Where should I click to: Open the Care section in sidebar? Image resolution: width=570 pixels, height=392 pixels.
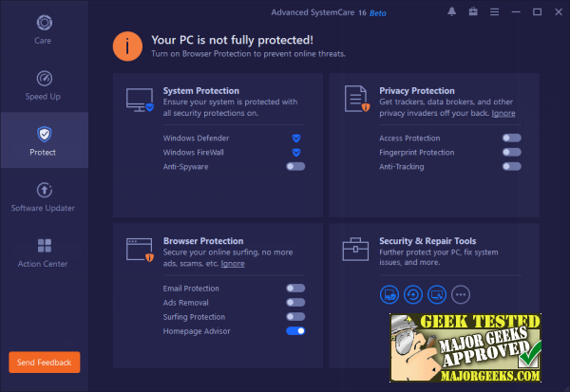[44, 29]
